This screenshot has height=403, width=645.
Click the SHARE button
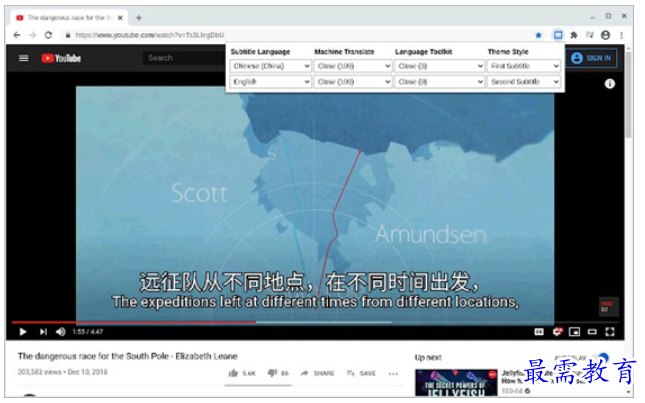click(317, 373)
